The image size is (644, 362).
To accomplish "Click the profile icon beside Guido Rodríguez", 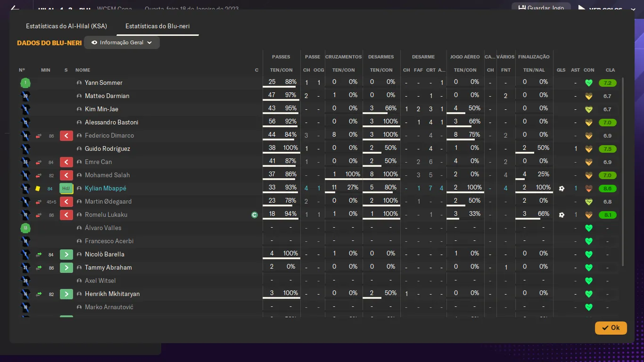I will coord(79,149).
